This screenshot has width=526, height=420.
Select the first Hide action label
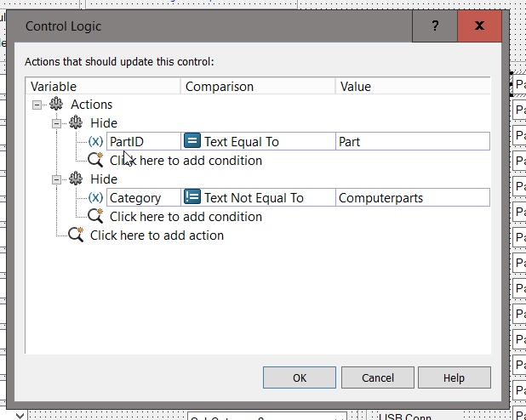point(104,123)
